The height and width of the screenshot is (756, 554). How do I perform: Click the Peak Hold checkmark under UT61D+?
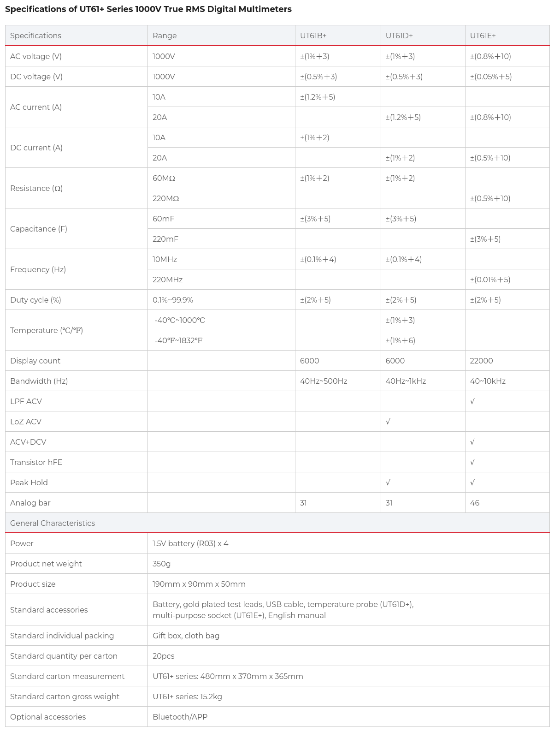(x=388, y=482)
